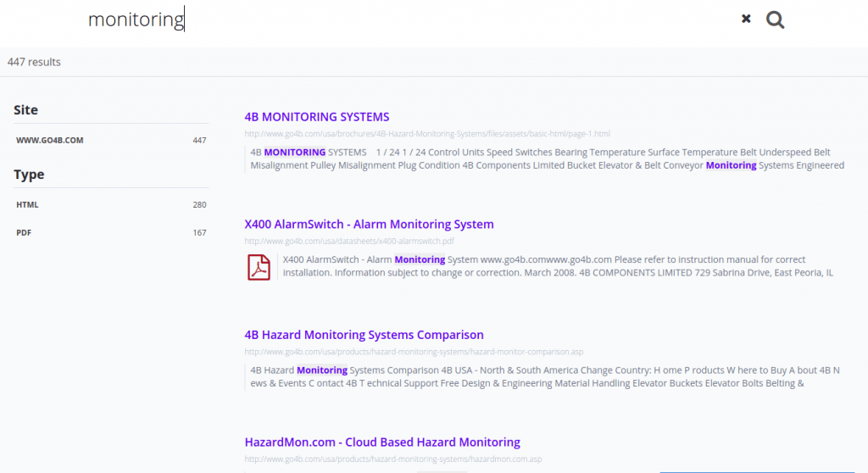Filter results by HTML type
This screenshot has width=868, height=473.
(x=111, y=204)
